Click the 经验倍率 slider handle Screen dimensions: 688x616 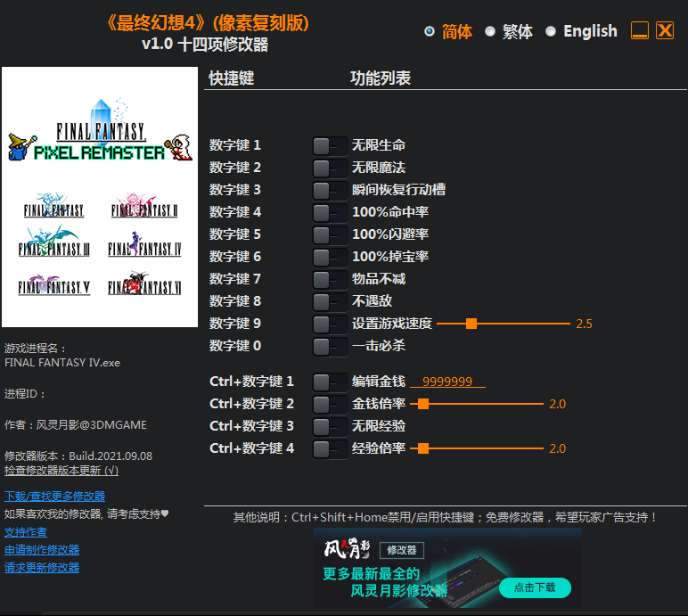pyautogui.click(x=423, y=448)
